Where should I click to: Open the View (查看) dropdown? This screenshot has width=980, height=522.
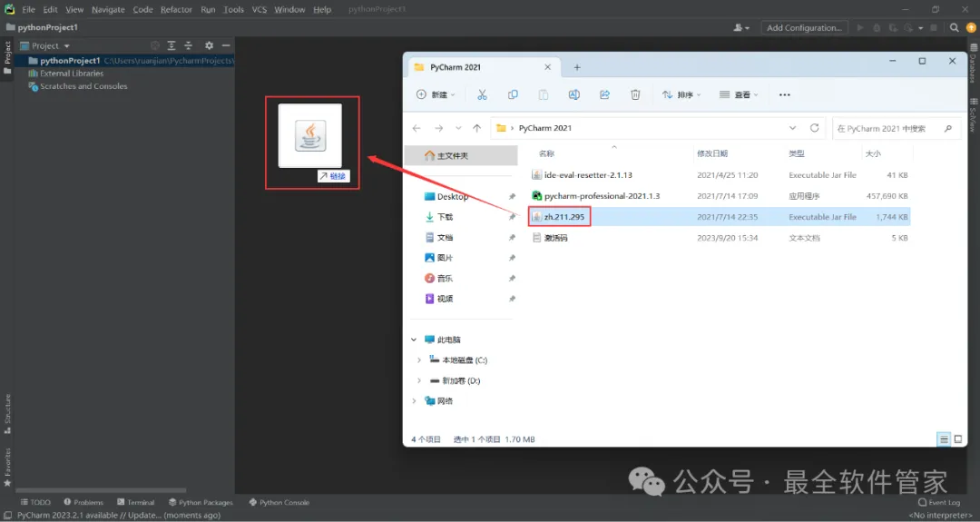pos(738,94)
